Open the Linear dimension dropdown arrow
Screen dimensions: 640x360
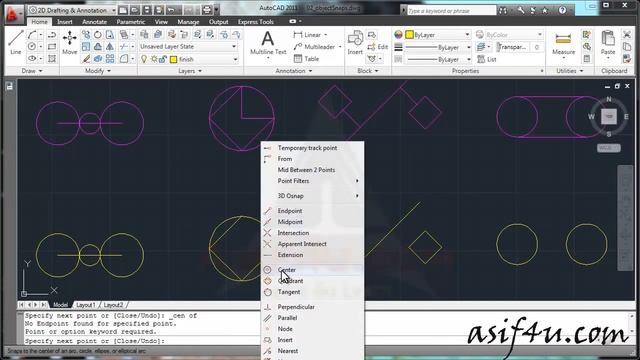[326, 35]
